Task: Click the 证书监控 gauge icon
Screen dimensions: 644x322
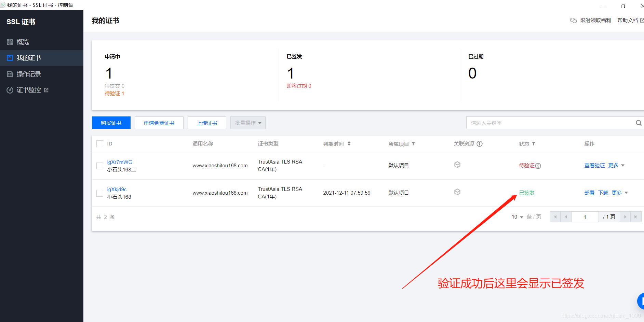Action: point(10,90)
